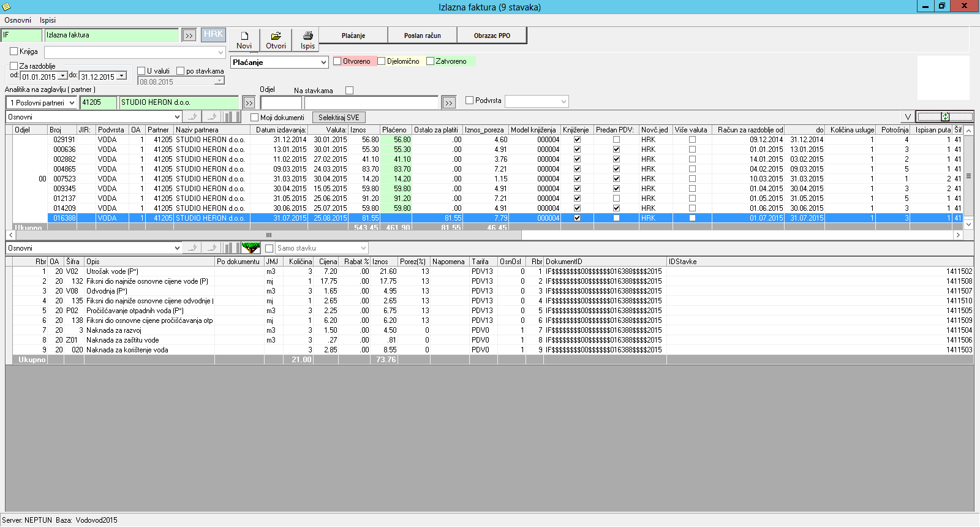Click the first layout tool icon in the lower Osnovni toolbar
This screenshot has height=527, width=980.
[x=193, y=248]
